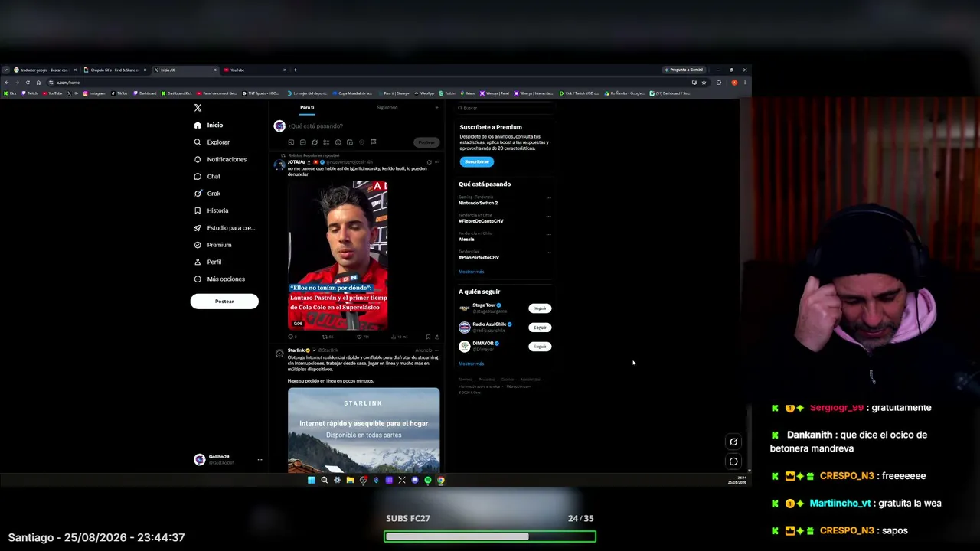The height and width of the screenshot is (551, 980).
Task: Open options for #FiebreDeCantoCHV trend
Action: click(548, 217)
